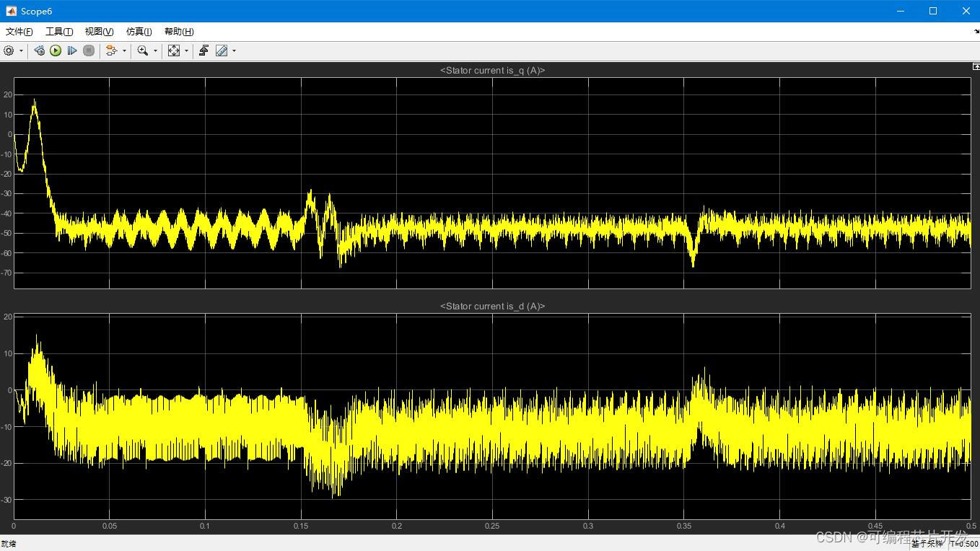The height and width of the screenshot is (551, 980).
Task: Toggle the cursor measurements ruler icon
Action: tap(222, 50)
